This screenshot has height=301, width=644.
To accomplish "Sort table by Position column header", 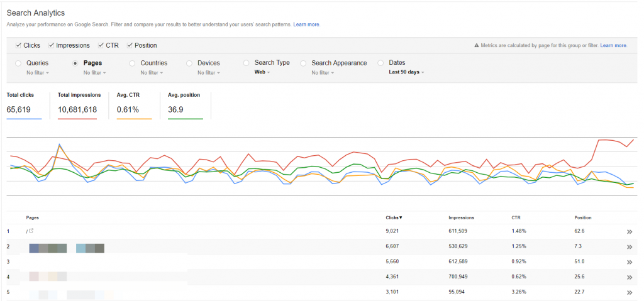I will [x=583, y=217].
